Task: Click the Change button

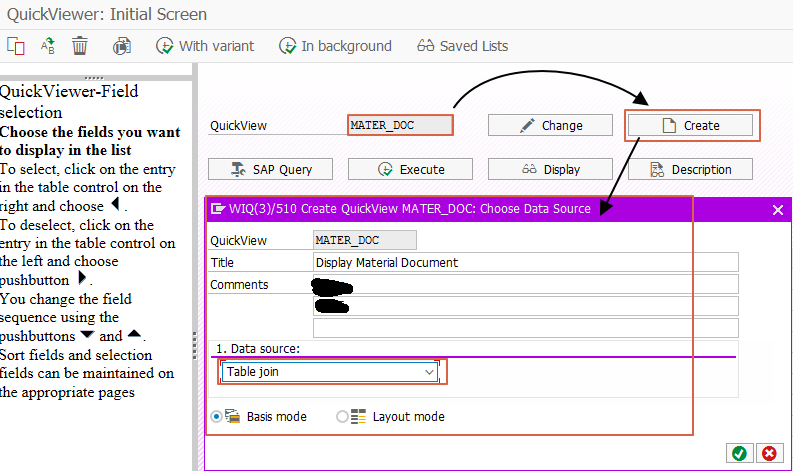Action: click(550, 125)
